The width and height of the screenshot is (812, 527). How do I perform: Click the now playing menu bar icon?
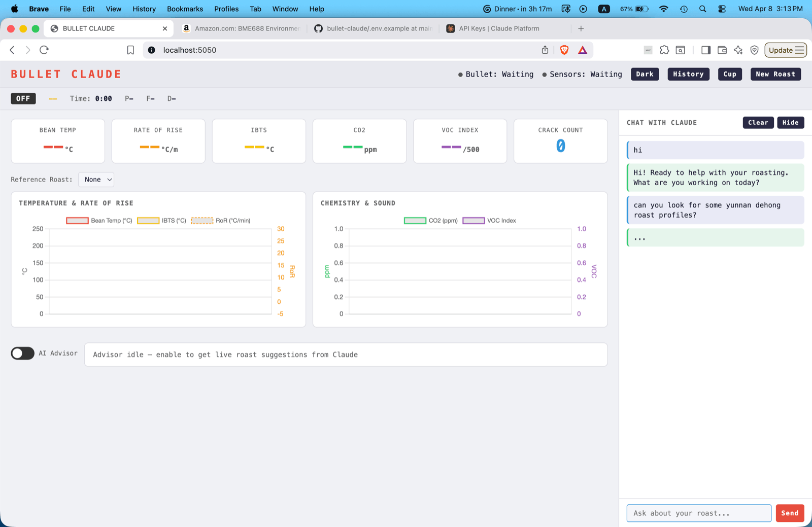pos(584,9)
